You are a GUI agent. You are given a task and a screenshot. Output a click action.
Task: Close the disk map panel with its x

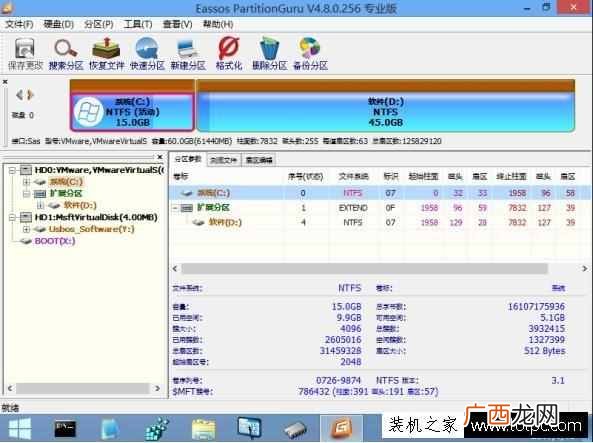coord(5,82)
